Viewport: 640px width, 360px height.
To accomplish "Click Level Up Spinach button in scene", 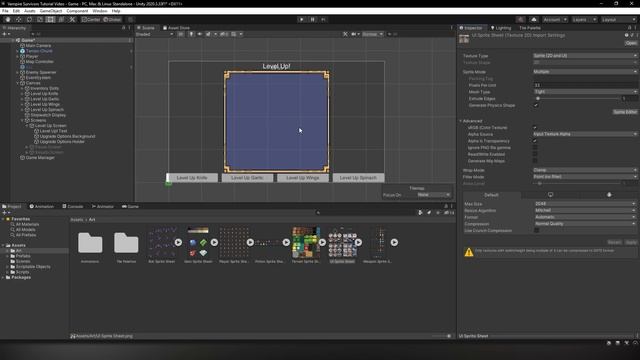I will pyautogui.click(x=358, y=178).
